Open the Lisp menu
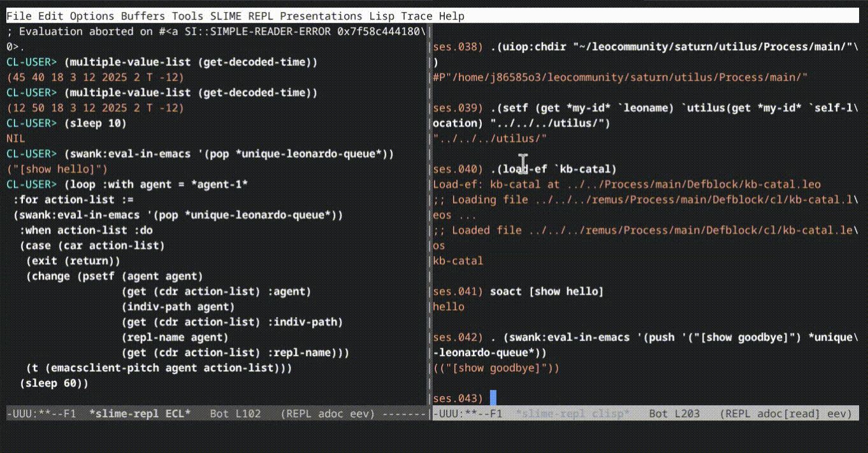The height and width of the screenshot is (453, 868). [x=382, y=16]
